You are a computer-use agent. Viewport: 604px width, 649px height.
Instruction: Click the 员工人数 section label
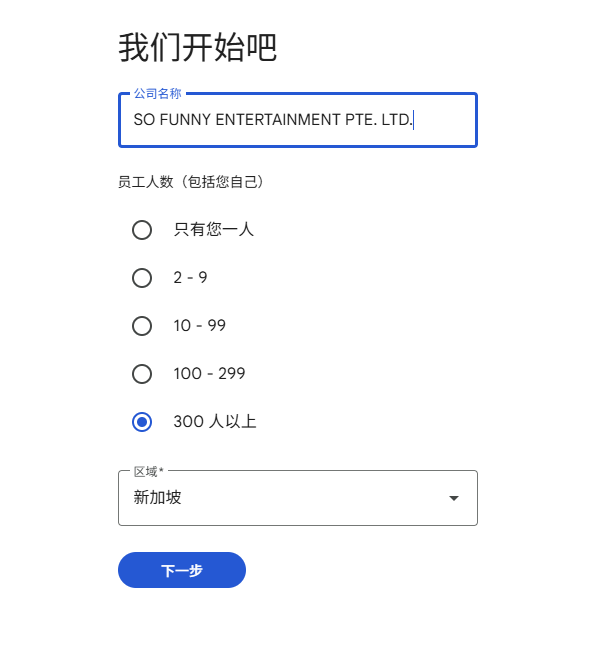click(190, 182)
